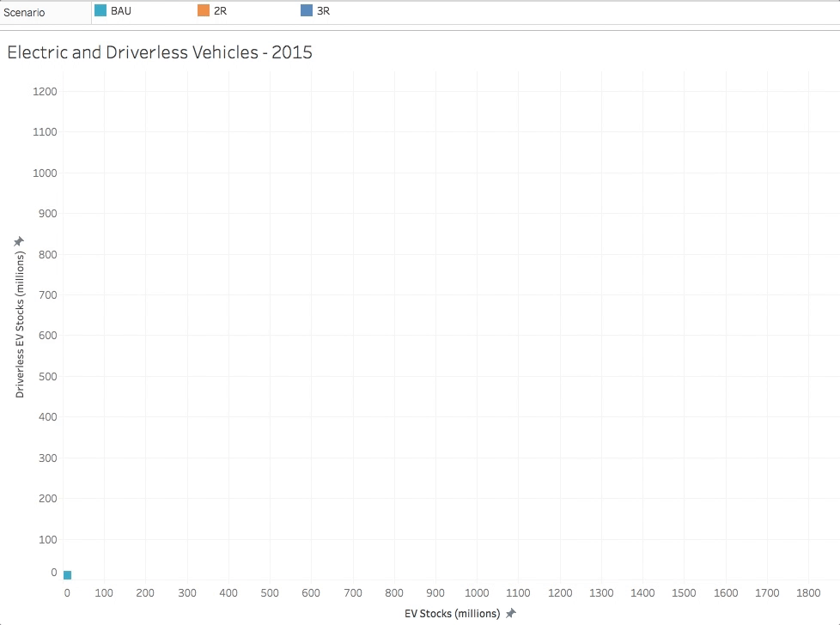
Task: Highlight the 3R scenario via its legend label
Action: [323, 11]
